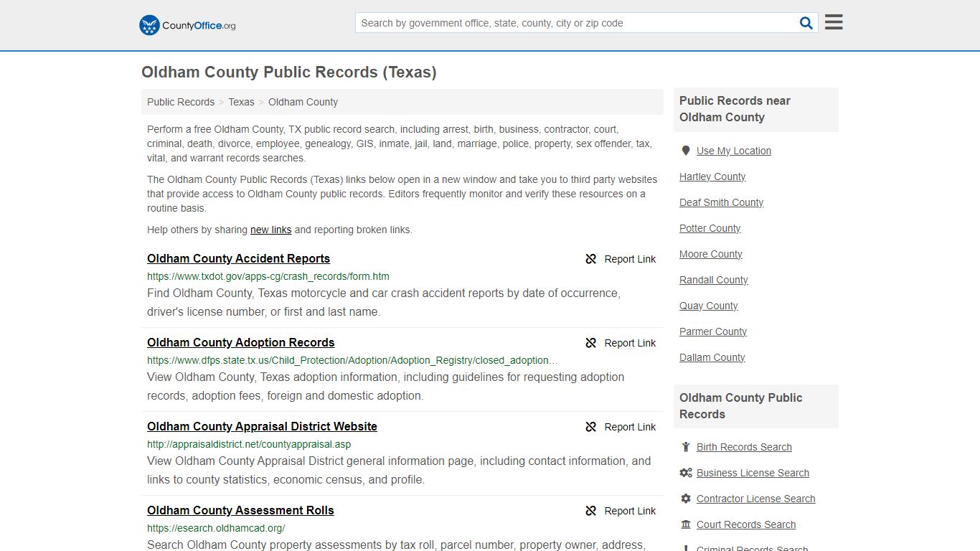Open Oldham County Assessment Rolls

240,511
